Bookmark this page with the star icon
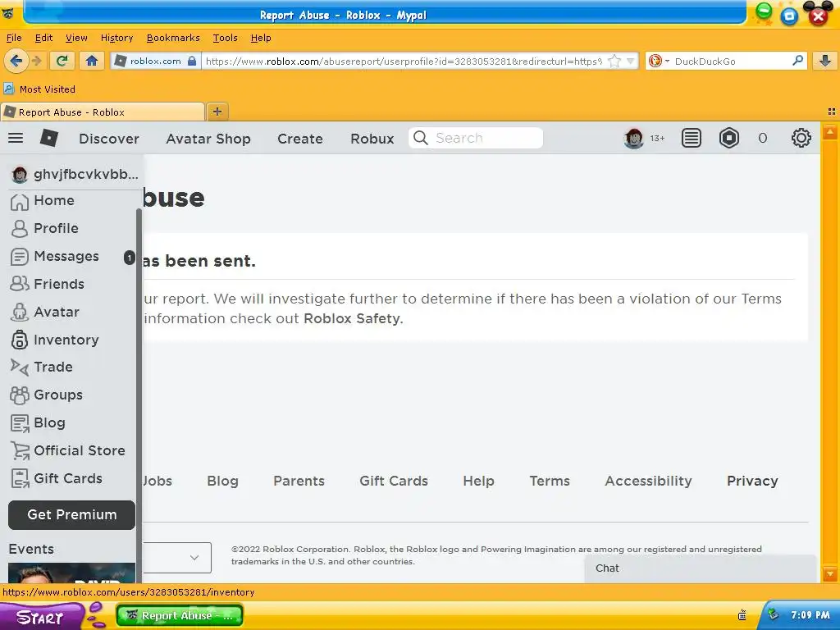This screenshot has width=840, height=630. pyautogui.click(x=614, y=61)
